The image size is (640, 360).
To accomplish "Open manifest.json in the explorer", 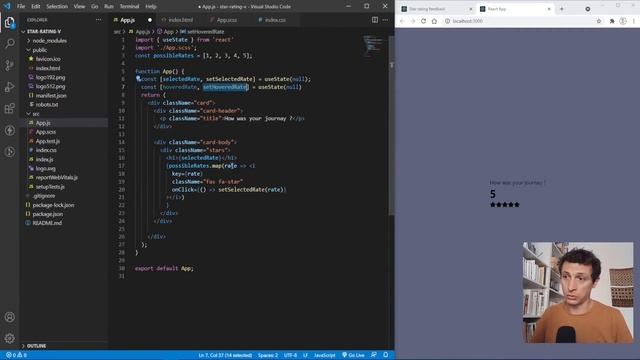I will (51, 96).
